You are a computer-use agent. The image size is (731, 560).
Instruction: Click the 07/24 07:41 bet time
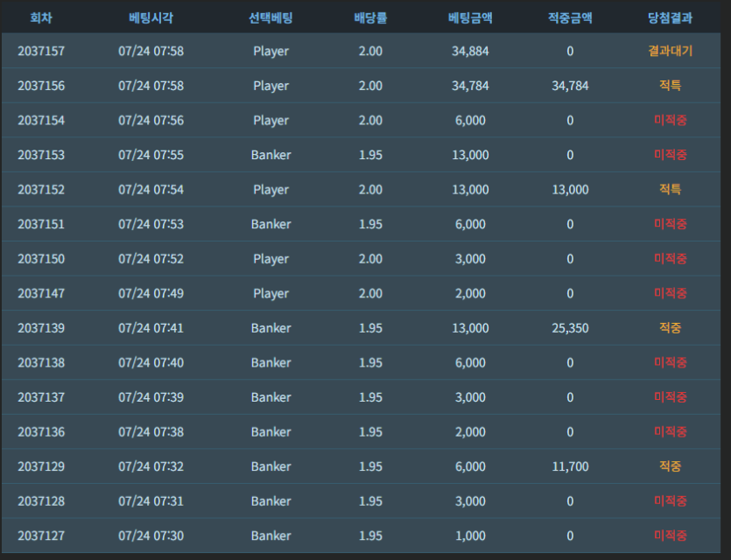(x=151, y=328)
